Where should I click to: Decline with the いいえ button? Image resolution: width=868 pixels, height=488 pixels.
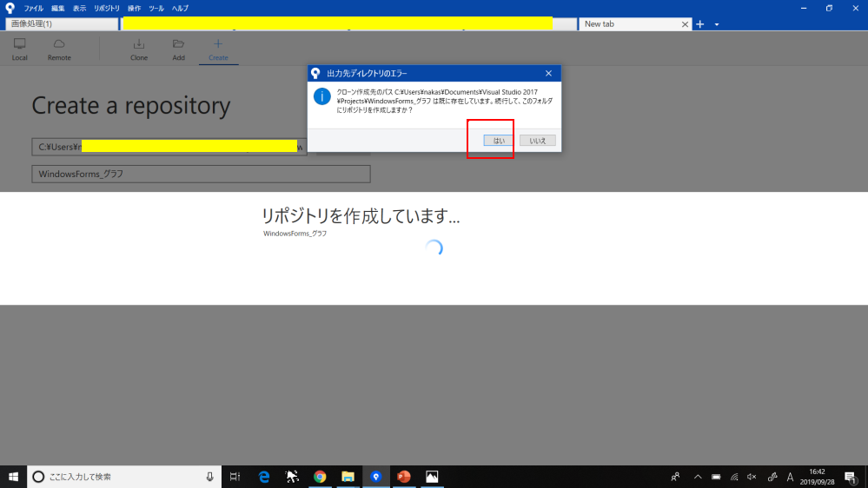(x=538, y=141)
